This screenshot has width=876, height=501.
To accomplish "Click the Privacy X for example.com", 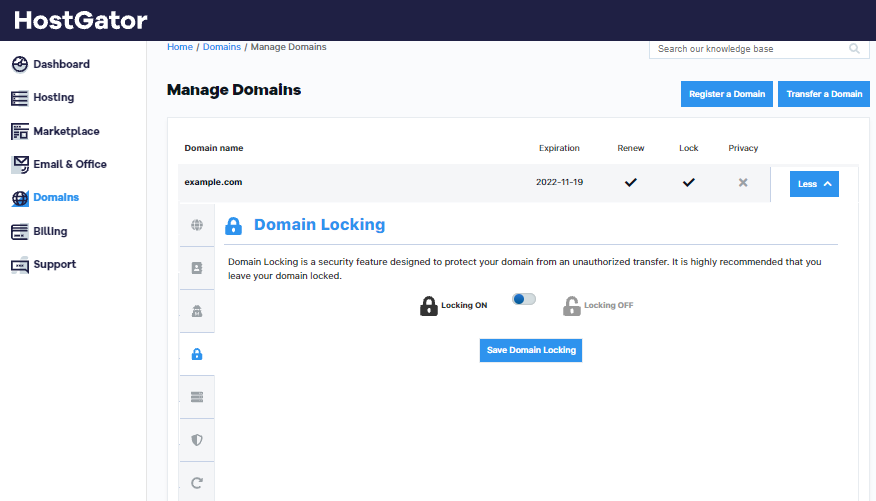I will [x=743, y=183].
